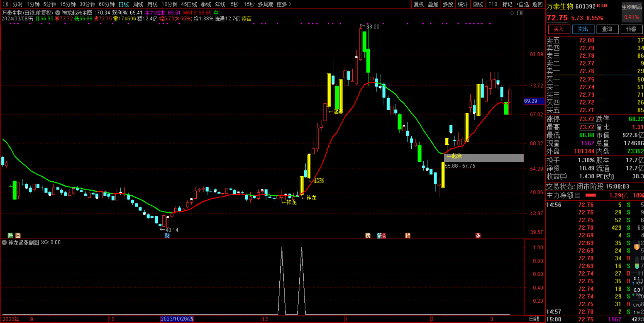
Task: Switch to 周线 weekly chart
Action: click(x=138, y=4)
